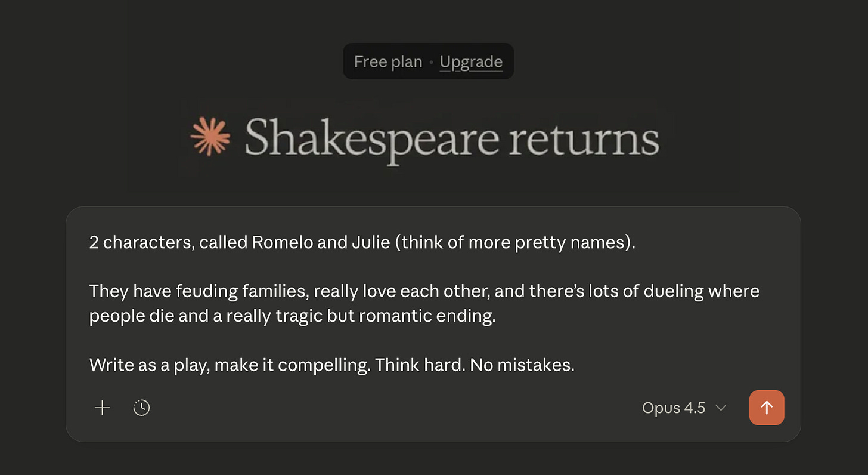Screen dimensions: 868x475
Task: Click after 'No mistakes.' at prompt end
Action: coord(576,365)
